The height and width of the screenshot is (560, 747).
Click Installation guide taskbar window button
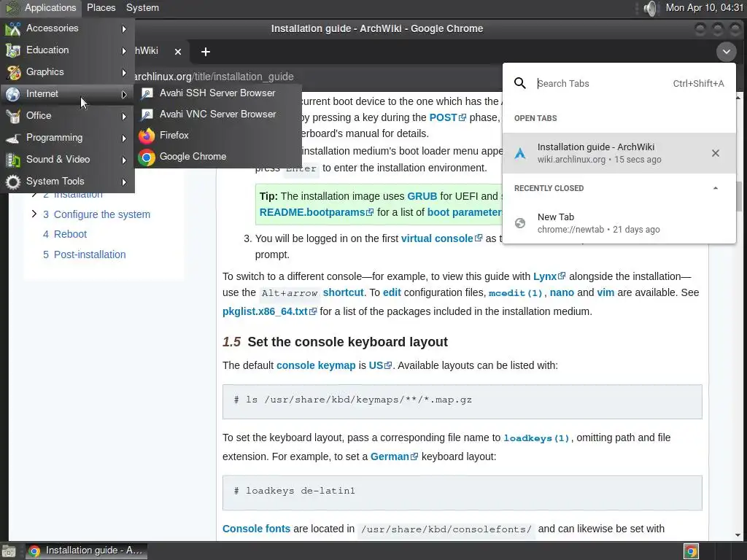[86, 551]
